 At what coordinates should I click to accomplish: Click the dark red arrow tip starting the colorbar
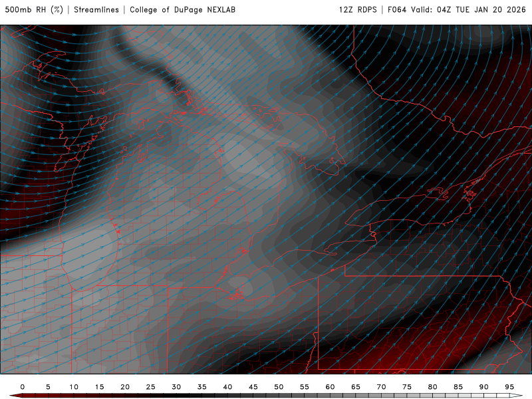(x=15, y=396)
